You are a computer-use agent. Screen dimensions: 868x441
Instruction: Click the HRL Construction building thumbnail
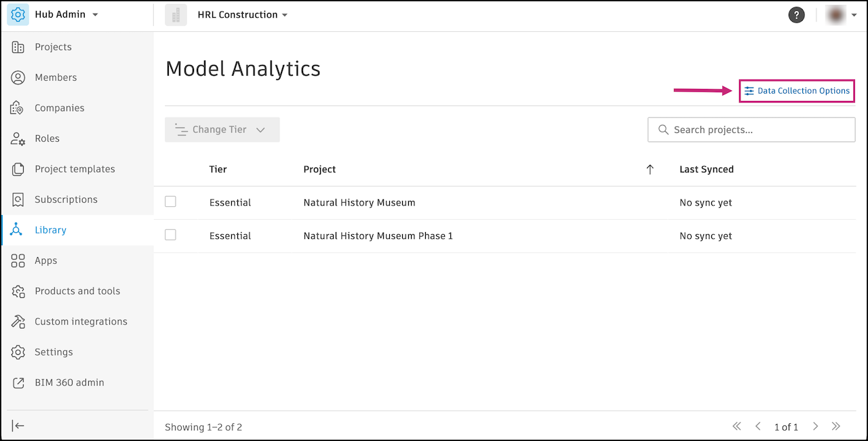[176, 15]
